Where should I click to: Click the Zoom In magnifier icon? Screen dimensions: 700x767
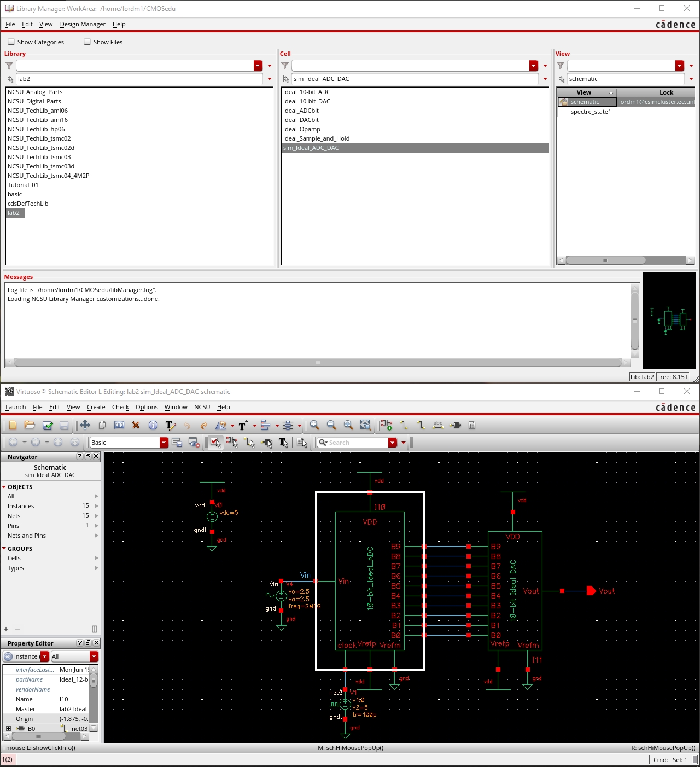pyautogui.click(x=314, y=425)
